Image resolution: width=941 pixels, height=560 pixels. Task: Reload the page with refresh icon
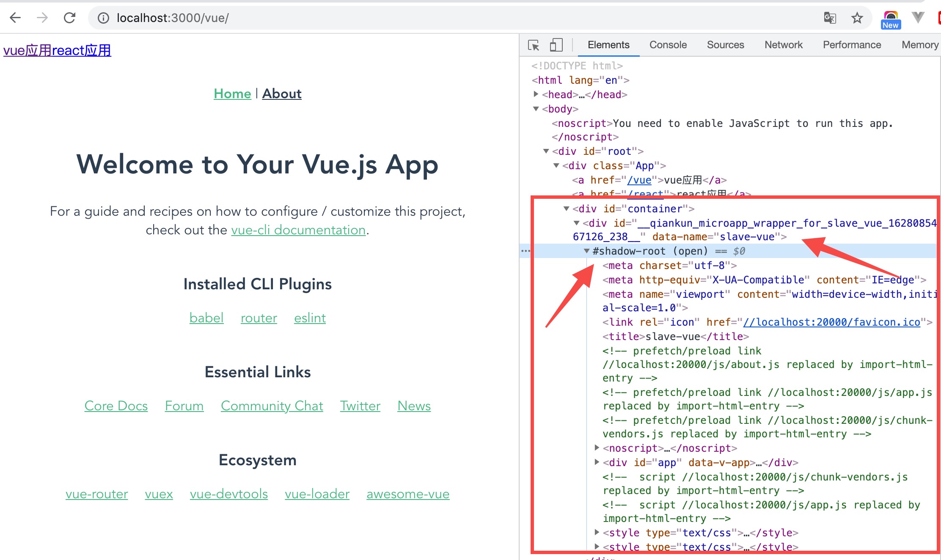click(x=70, y=18)
